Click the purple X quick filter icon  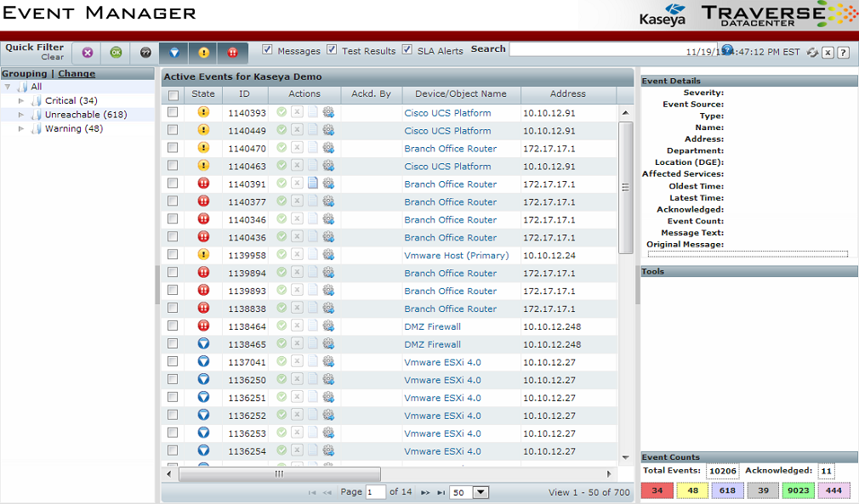[88, 53]
